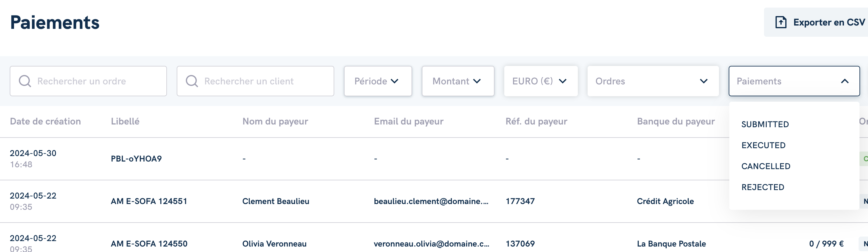Click the chevron arrow on the EURO (€) selector
Screen dimensions: 868x252
tap(563, 81)
